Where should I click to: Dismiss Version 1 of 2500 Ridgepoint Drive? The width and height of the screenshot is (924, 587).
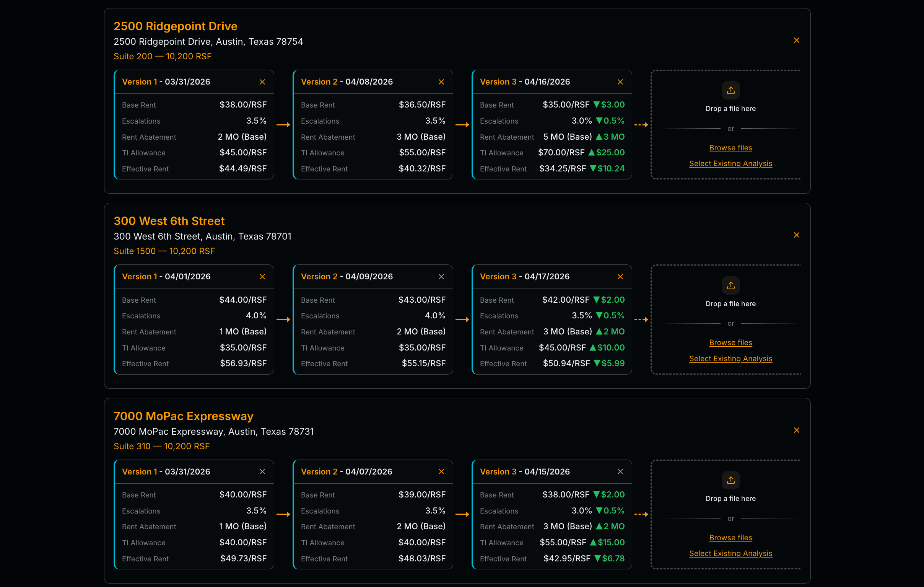tap(262, 82)
